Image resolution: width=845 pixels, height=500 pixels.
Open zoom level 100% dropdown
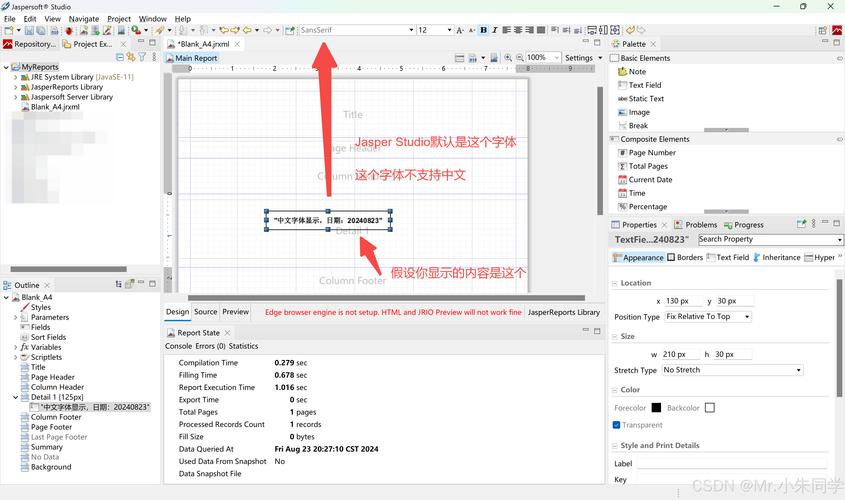tap(556, 58)
